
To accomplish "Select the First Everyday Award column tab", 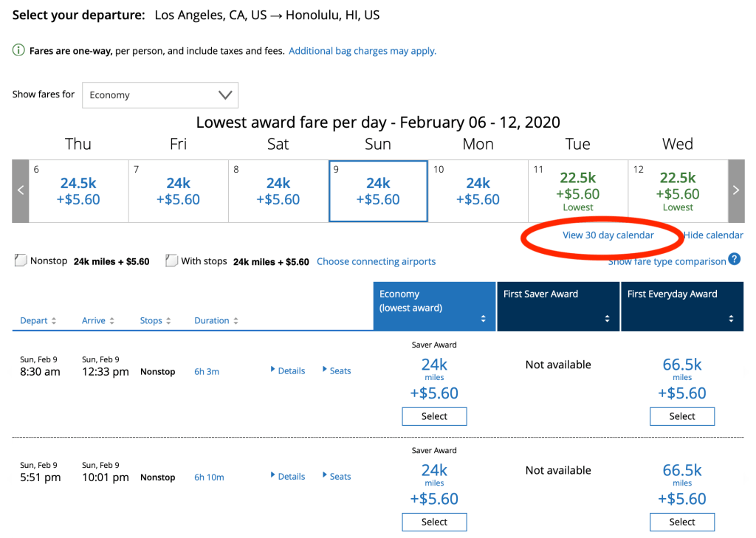I will [x=681, y=306].
